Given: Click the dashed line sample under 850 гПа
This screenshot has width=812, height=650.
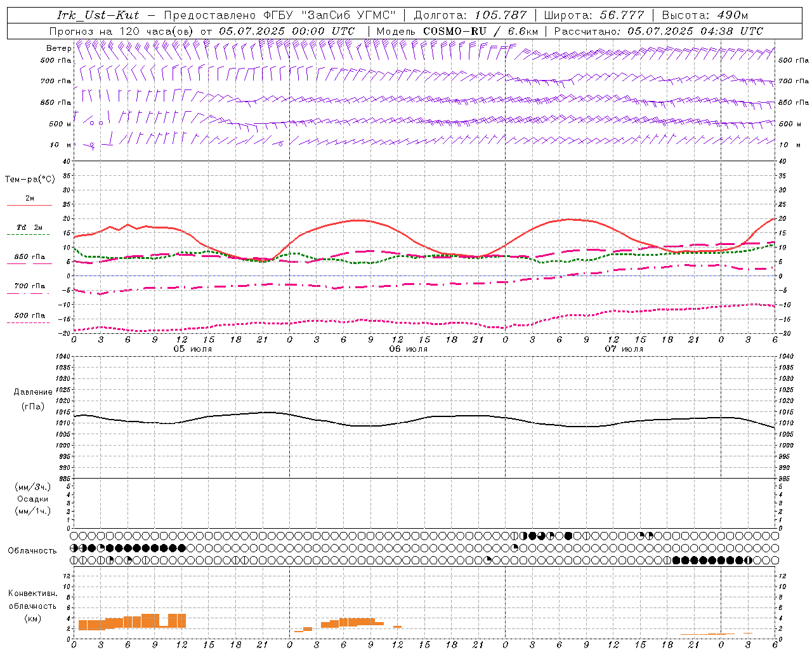Looking at the screenshot, I should (29, 263).
